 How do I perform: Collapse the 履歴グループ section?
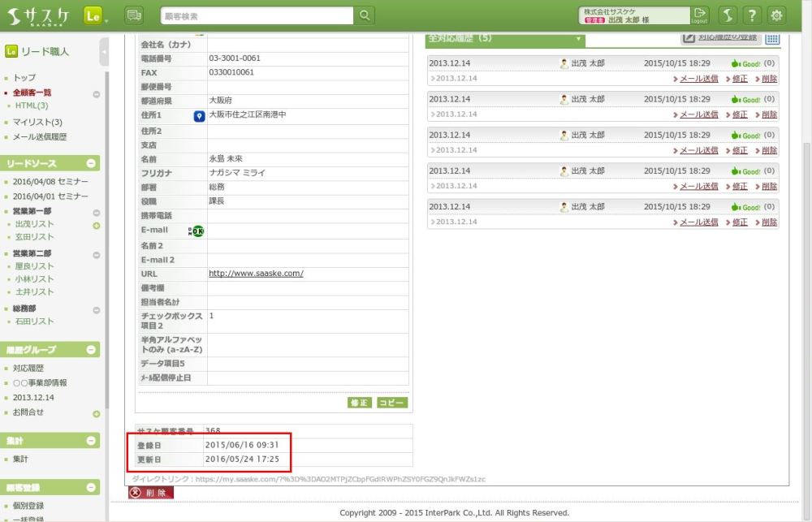(x=92, y=350)
